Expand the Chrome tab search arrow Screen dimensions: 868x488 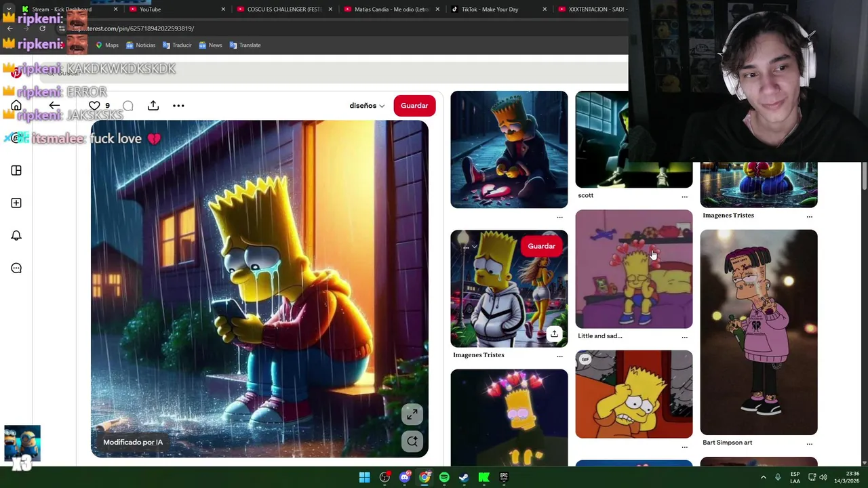9,9
